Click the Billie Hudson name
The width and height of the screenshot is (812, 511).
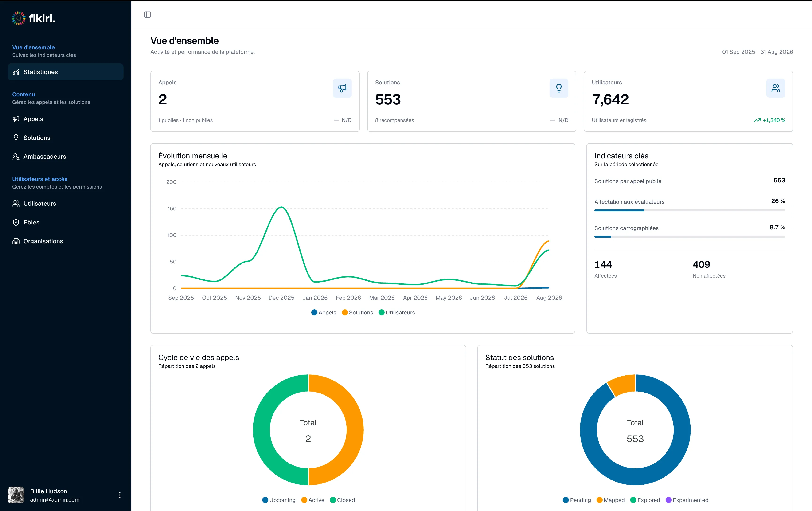click(x=49, y=491)
